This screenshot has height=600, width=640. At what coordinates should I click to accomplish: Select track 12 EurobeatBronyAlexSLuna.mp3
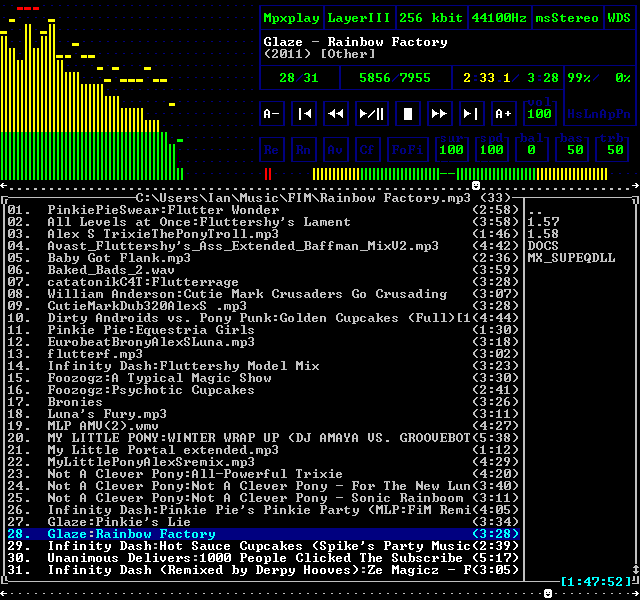pos(263,342)
